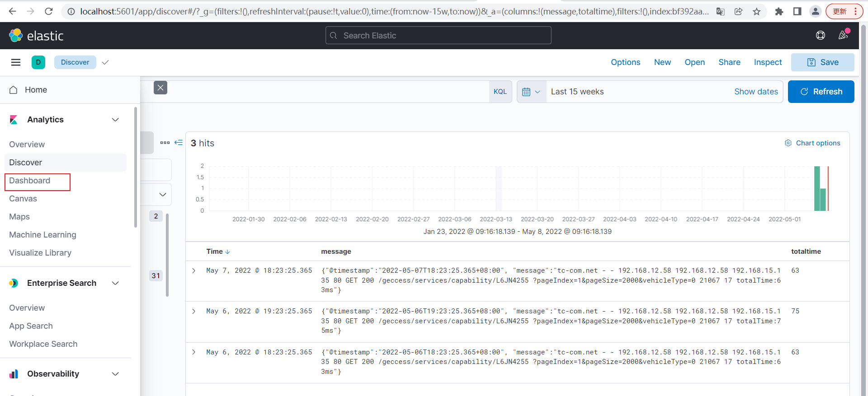Click the site information icon
This screenshot has width=868, height=396.
[71, 11]
